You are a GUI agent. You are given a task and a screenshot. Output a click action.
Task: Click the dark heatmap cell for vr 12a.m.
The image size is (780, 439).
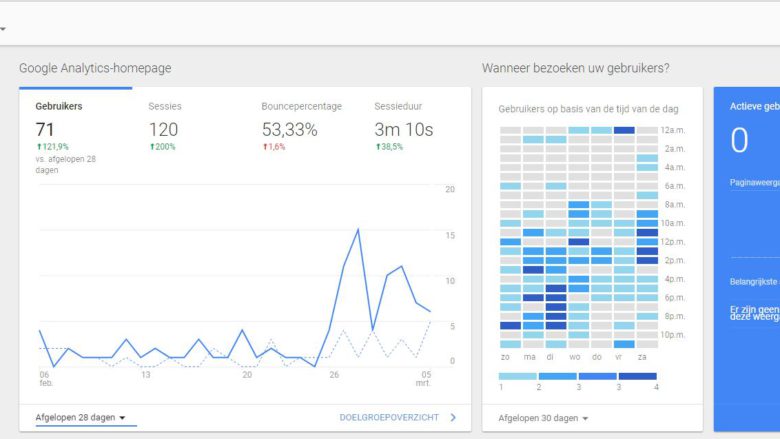click(624, 130)
